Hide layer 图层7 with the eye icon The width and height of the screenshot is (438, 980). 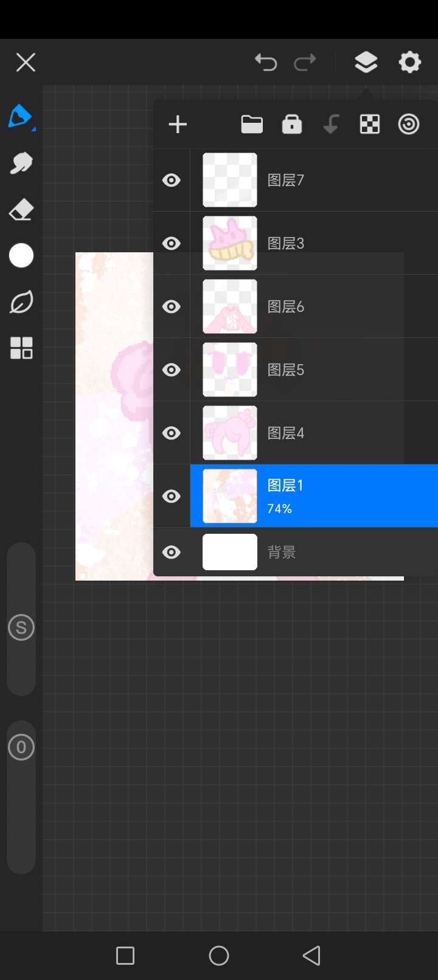pyautogui.click(x=172, y=181)
